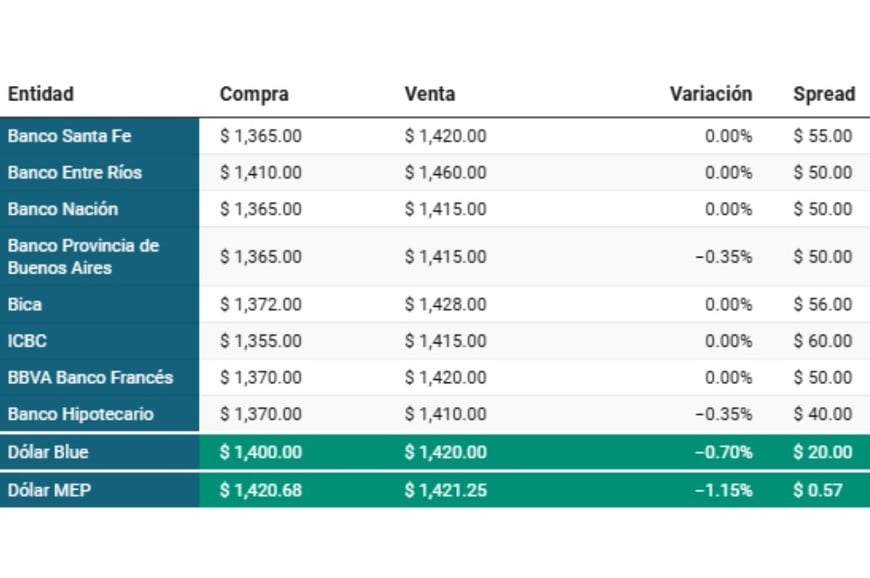Screen dimensions: 870x578
Task: Click the Compra column header
Action: tap(254, 94)
